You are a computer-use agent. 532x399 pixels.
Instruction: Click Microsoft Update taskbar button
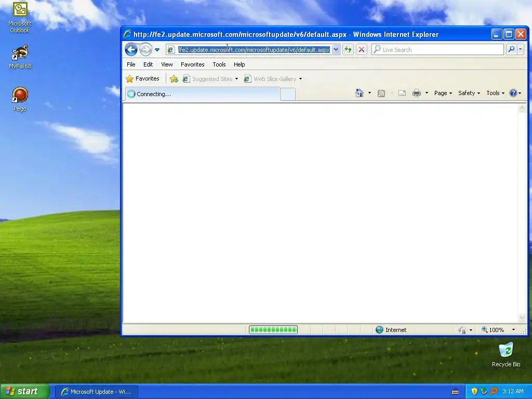click(96, 392)
